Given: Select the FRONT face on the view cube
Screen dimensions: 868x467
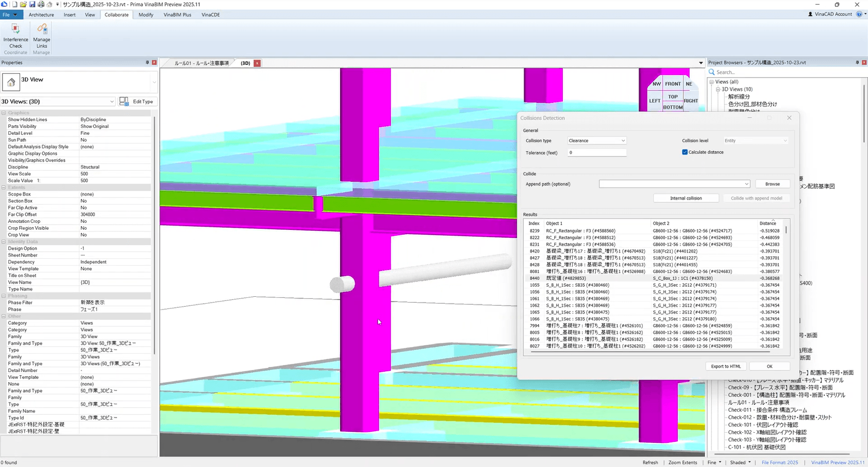Looking at the screenshot, I should tap(672, 84).
